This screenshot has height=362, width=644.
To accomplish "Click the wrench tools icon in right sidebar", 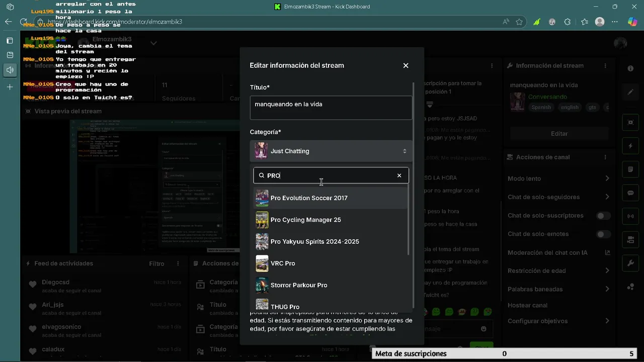I will [630, 263].
